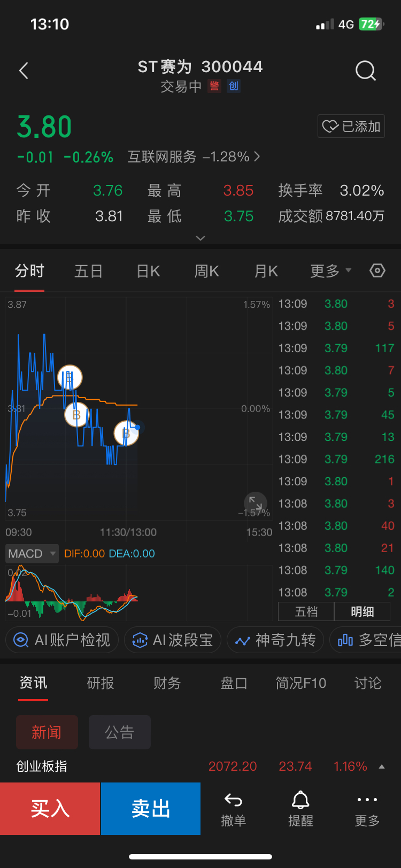Screen dimensions: 401x868
Task: Tap the index change 1.16% value
Action: [x=350, y=766]
